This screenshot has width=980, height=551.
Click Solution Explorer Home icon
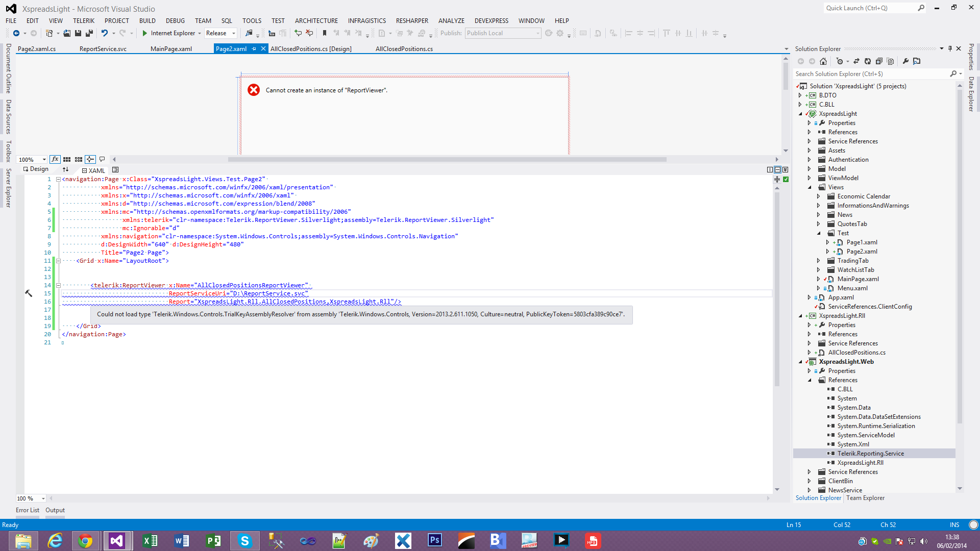(823, 61)
